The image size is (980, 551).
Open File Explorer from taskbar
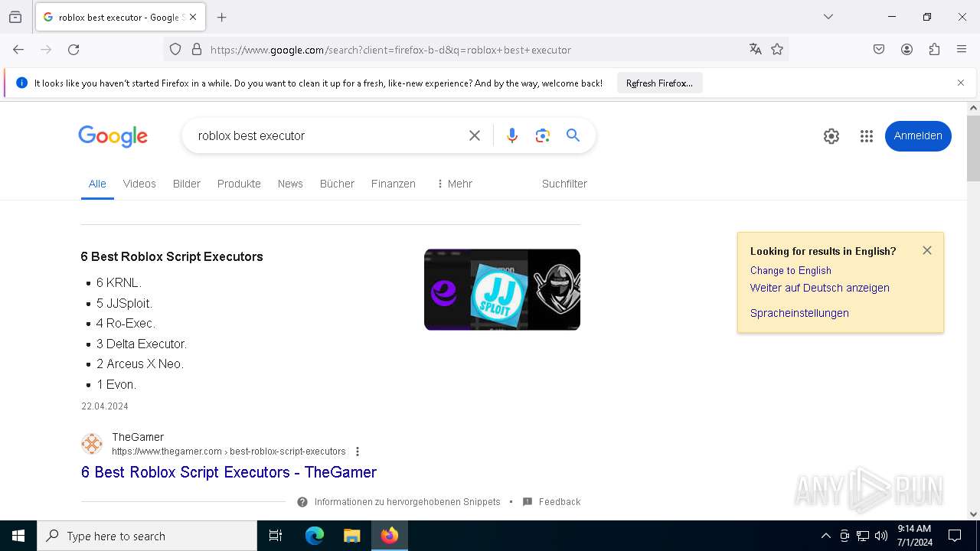(351, 536)
